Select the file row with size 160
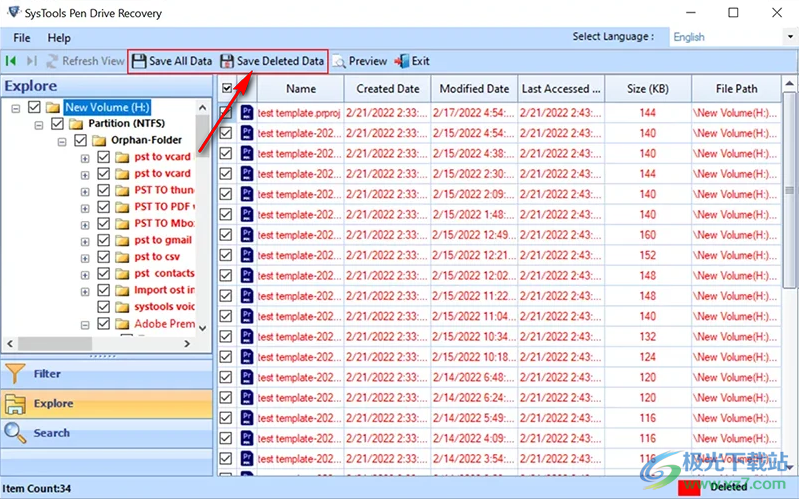This screenshot has height=500, width=799. point(499,235)
